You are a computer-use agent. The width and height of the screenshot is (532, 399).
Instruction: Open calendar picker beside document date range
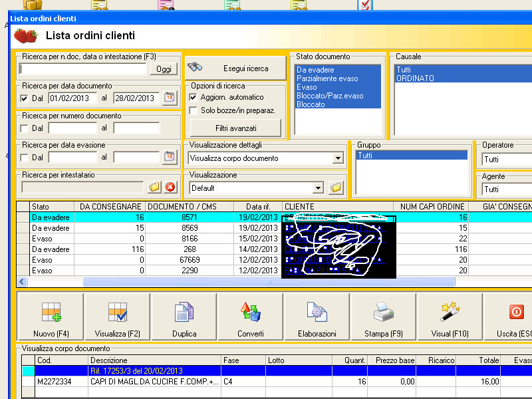(x=170, y=98)
